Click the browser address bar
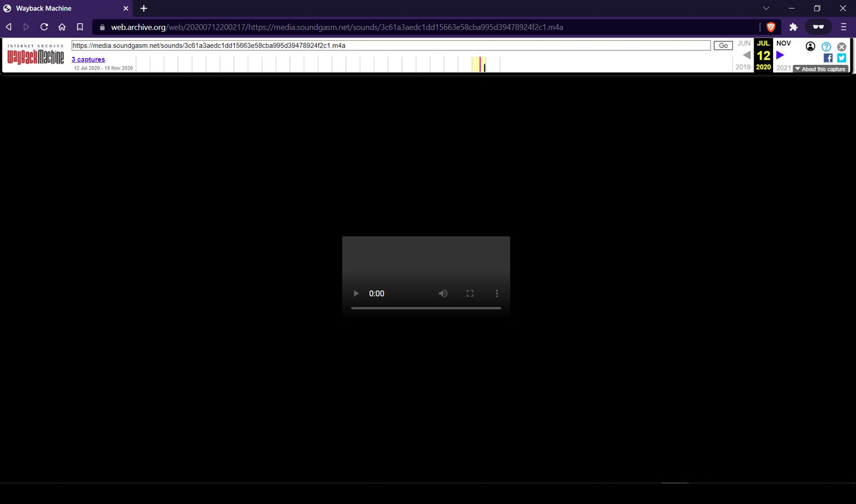 (x=428, y=27)
